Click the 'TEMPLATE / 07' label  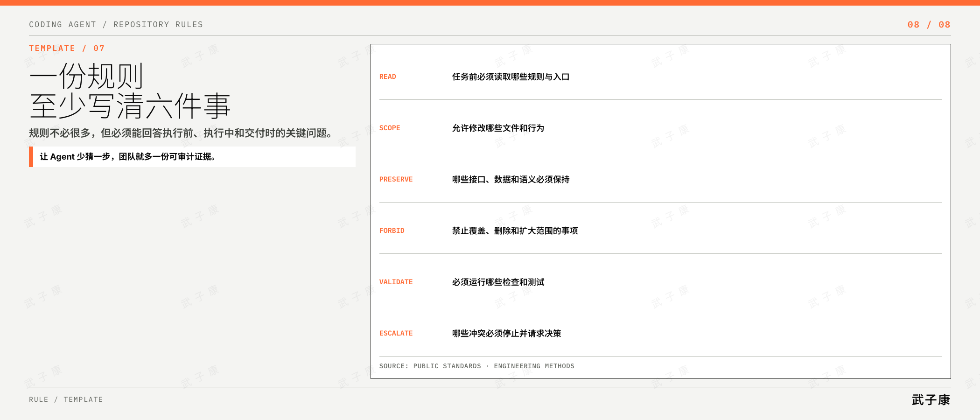(x=67, y=48)
